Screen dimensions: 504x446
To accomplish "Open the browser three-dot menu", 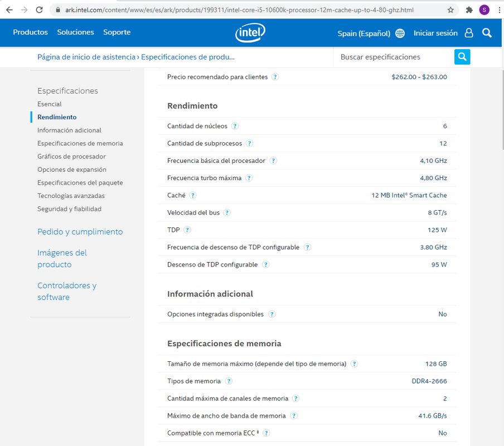I will tap(499, 10).
